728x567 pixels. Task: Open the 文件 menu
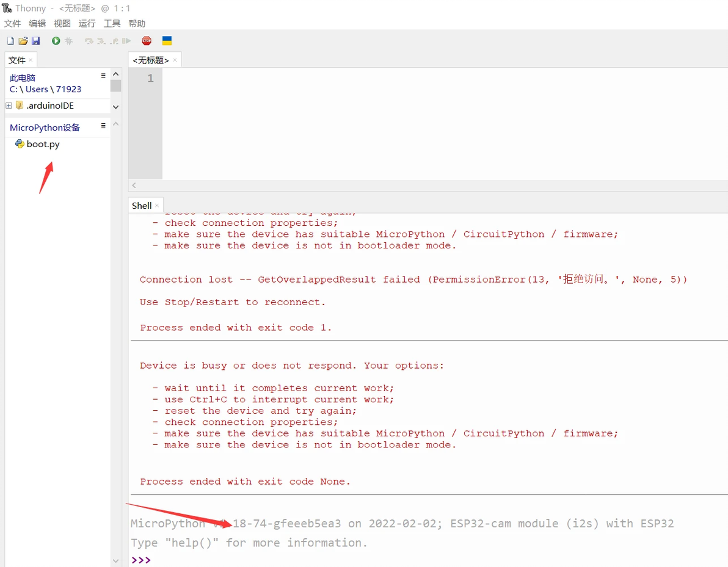(x=13, y=23)
